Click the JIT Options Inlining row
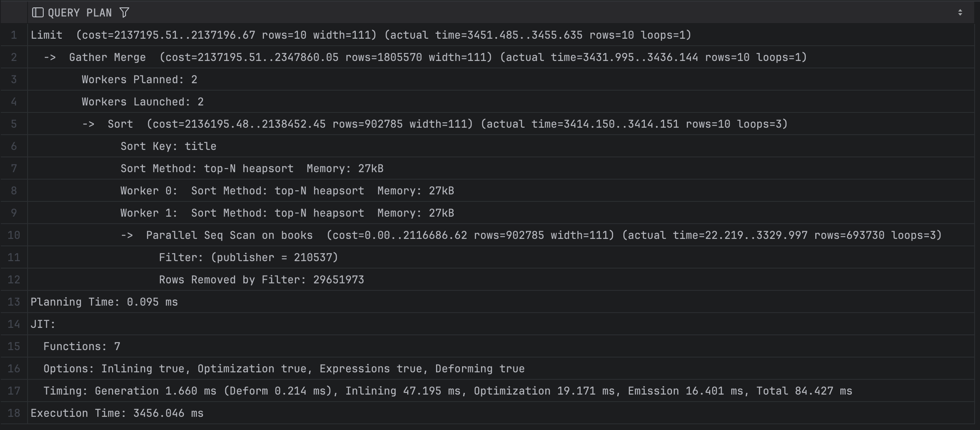This screenshot has width=980, height=430. point(284,369)
